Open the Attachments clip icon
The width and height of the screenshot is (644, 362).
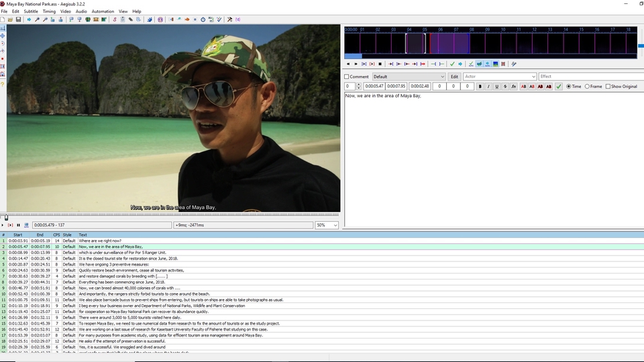click(131, 19)
